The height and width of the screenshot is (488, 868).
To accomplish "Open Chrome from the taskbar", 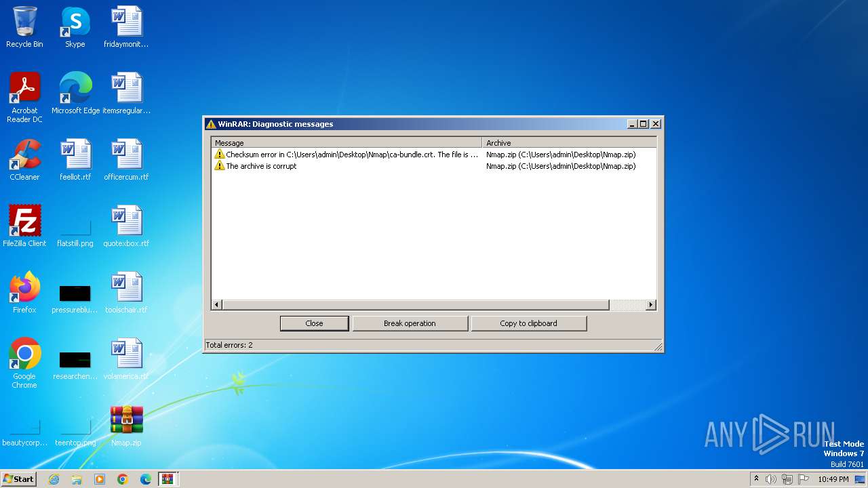I will tap(123, 479).
